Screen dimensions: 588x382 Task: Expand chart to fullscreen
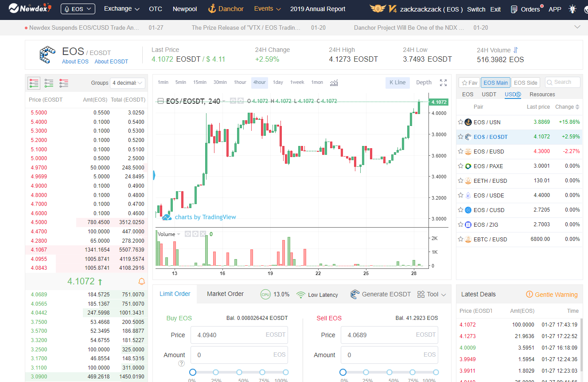coord(443,83)
